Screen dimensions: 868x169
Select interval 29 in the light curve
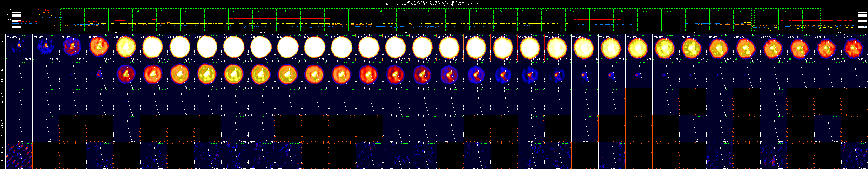(743, 20)
